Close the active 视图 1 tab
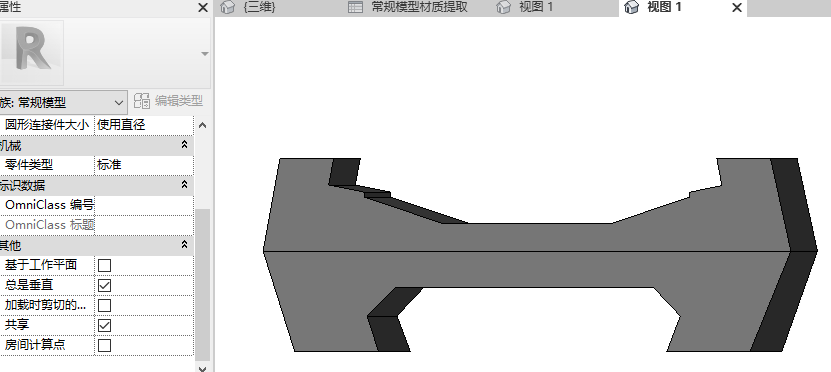Viewport: 831px width, 372px height. (737, 7)
